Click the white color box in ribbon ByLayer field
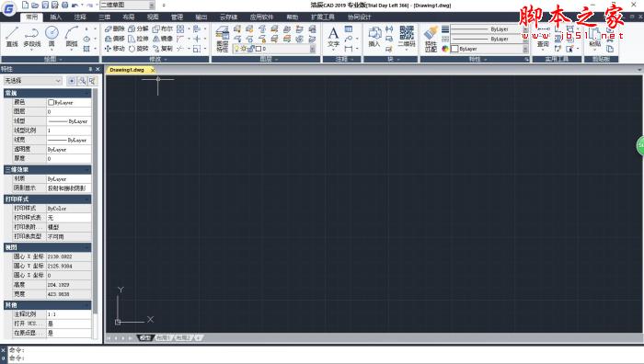The height and width of the screenshot is (364, 644). pyautogui.click(x=454, y=49)
